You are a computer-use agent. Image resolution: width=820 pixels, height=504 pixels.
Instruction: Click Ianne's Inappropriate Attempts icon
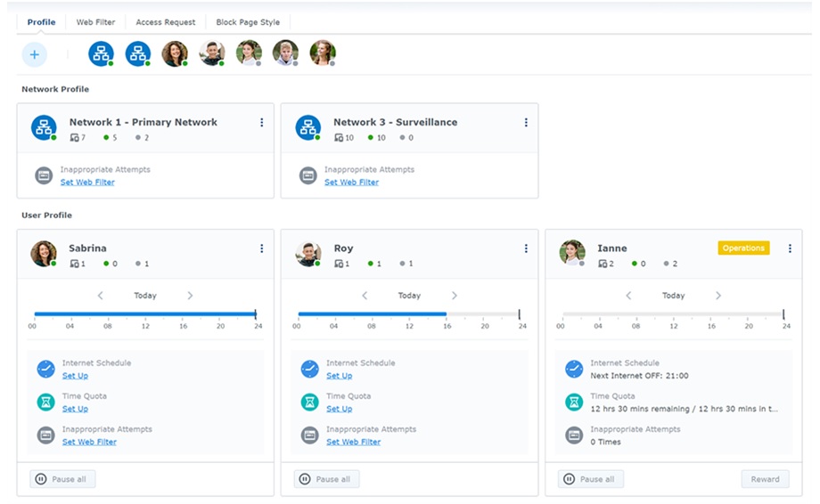[x=574, y=435]
